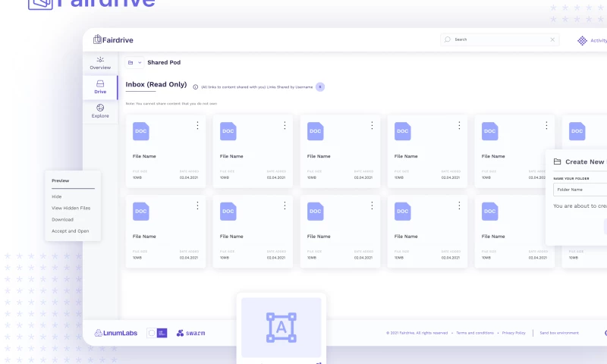Click DOC icon of second card, top row
The image size is (607, 364).
tap(228, 131)
